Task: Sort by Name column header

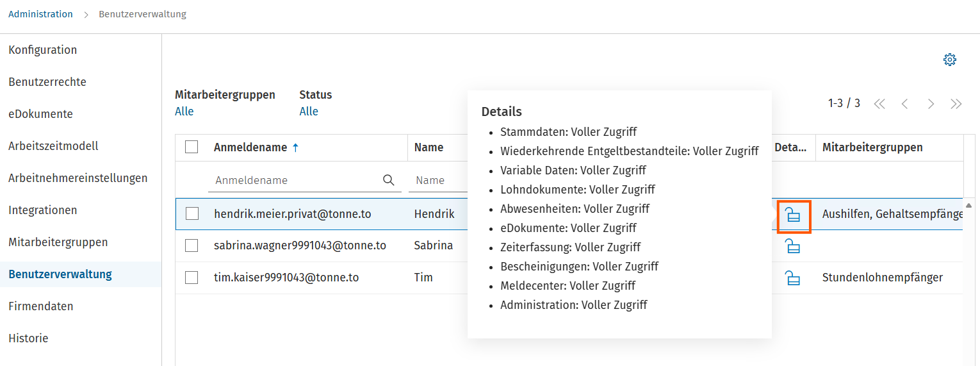Action: pyautogui.click(x=429, y=147)
